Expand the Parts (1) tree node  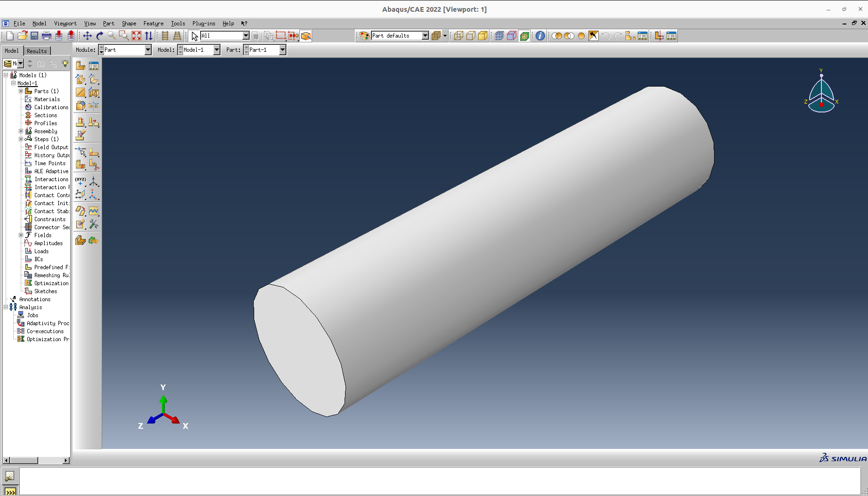[x=21, y=91]
